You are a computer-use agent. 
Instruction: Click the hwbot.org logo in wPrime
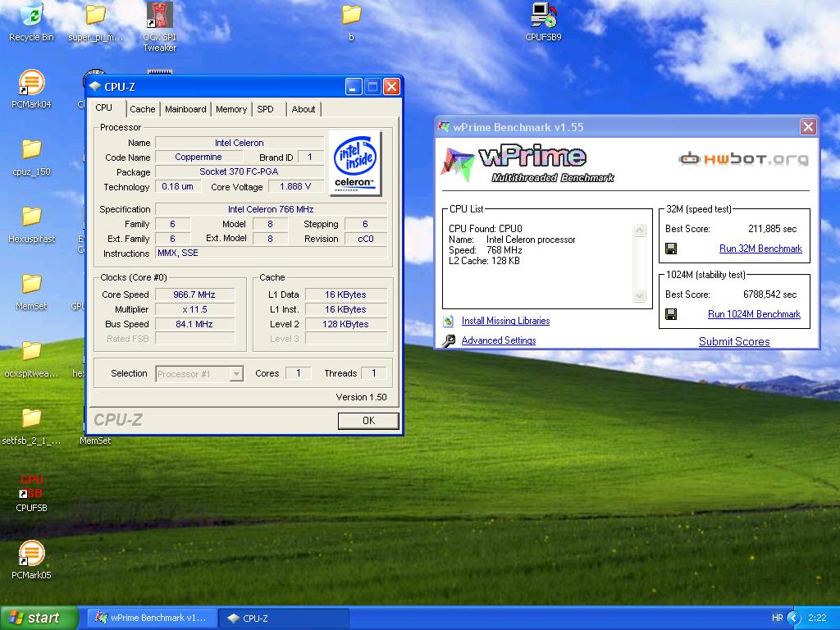pyautogui.click(x=743, y=158)
